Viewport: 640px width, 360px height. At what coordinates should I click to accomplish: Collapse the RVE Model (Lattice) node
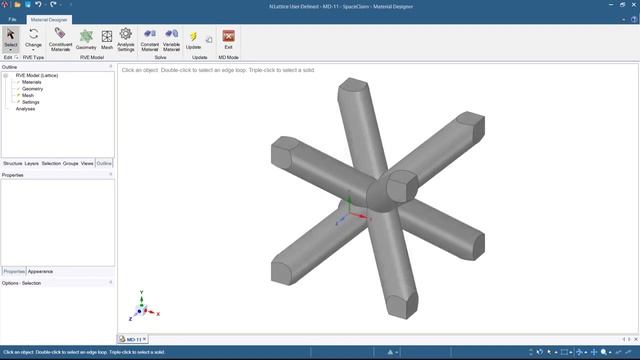[6, 76]
